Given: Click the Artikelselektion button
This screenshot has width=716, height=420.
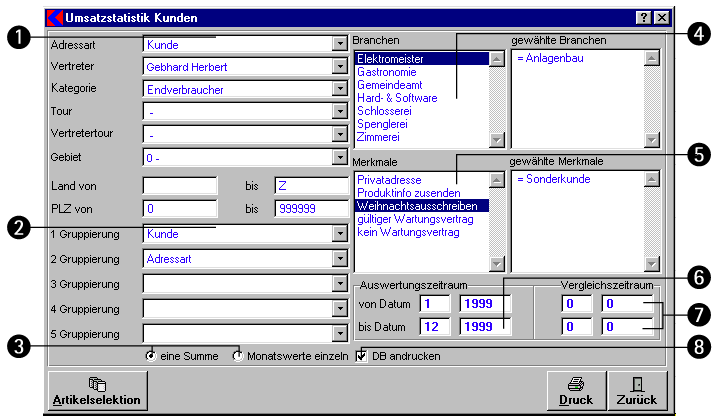Looking at the screenshot, I should [97, 390].
